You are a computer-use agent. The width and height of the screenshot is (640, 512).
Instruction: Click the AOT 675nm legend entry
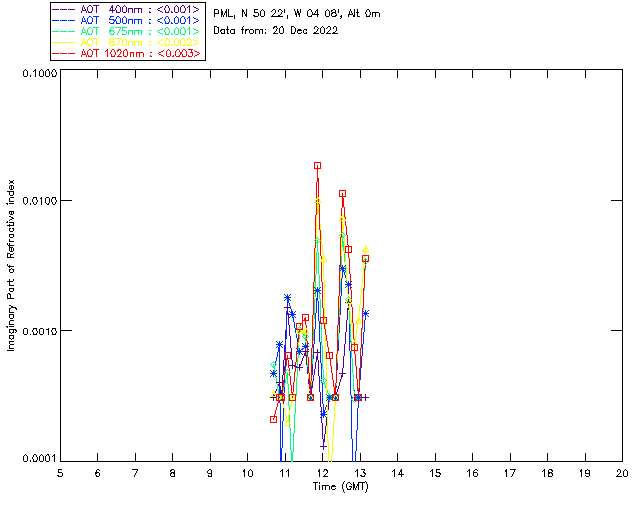127,31
